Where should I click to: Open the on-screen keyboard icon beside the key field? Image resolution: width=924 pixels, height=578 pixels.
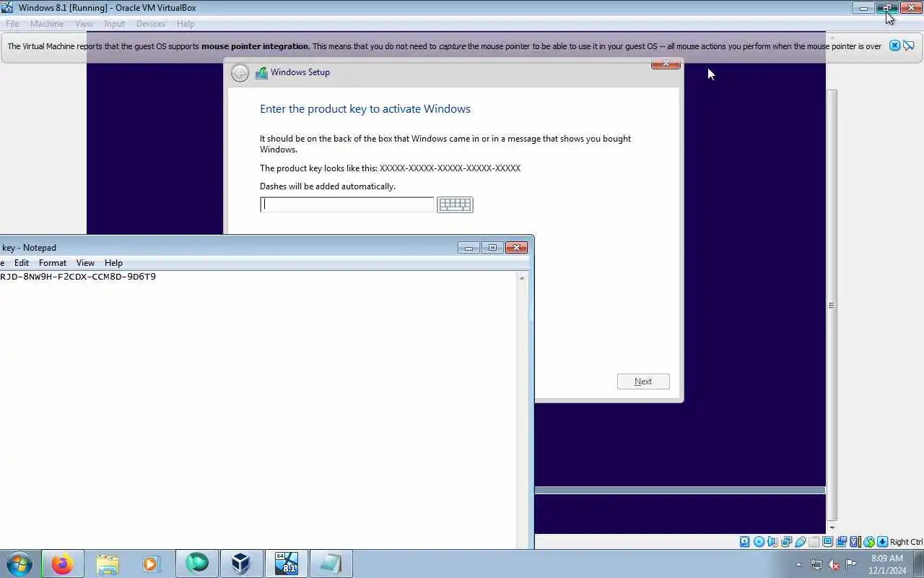[x=455, y=204]
